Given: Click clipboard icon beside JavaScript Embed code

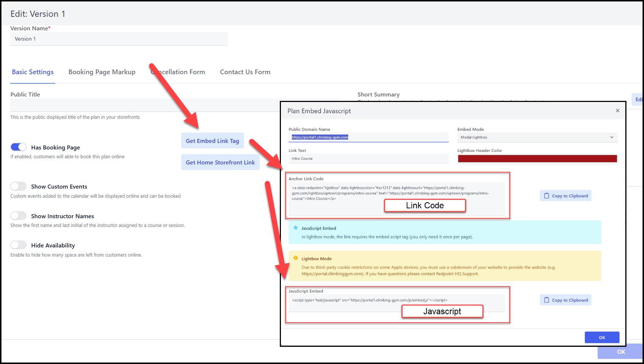Looking at the screenshot, I should (x=546, y=300).
